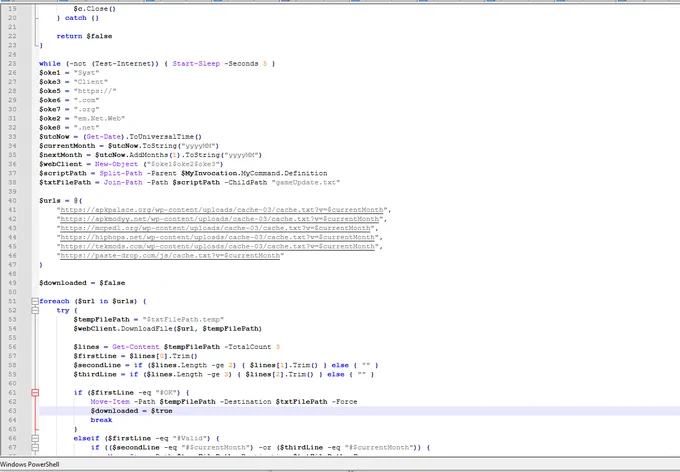
Task: Click '$c.Close()' on line 19
Action: 95,9
